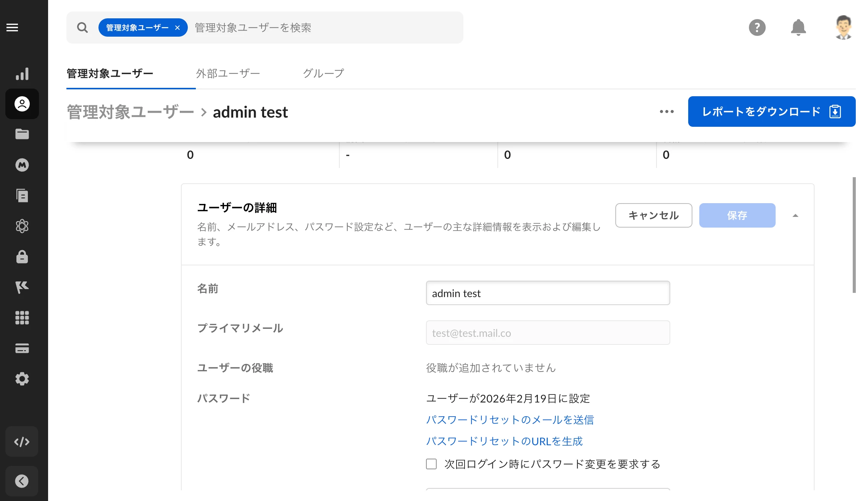Click the キャンセル button

pos(653,215)
